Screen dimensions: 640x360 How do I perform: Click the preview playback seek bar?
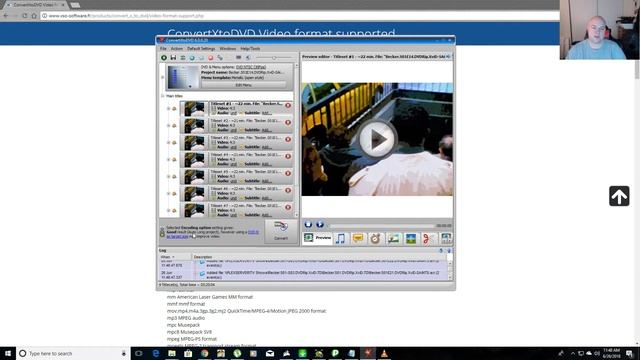pos(382,225)
